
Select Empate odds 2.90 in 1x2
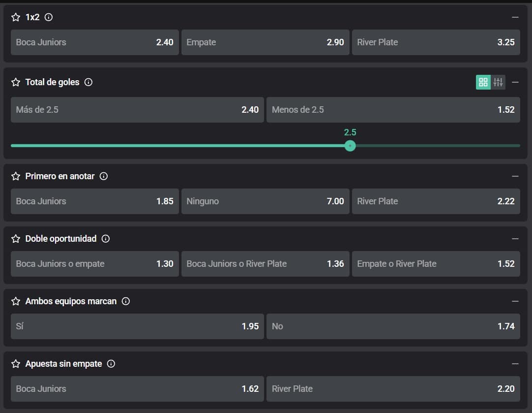point(265,42)
